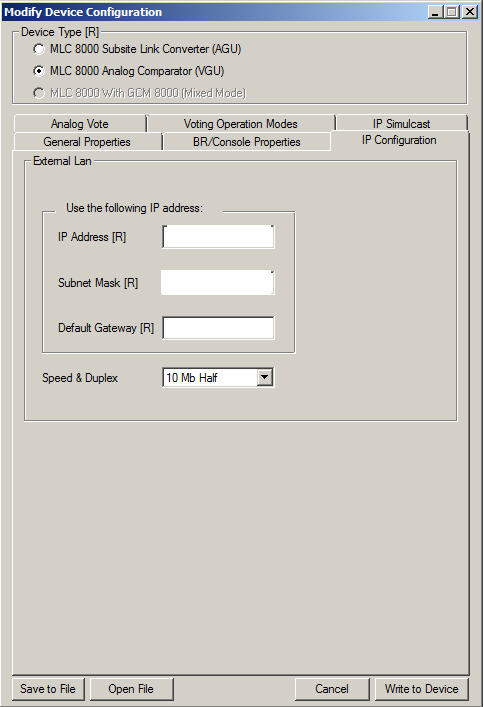This screenshot has width=484, height=707.
Task: Expand the Speed & Duplex dropdown arrow
Action: (265, 377)
